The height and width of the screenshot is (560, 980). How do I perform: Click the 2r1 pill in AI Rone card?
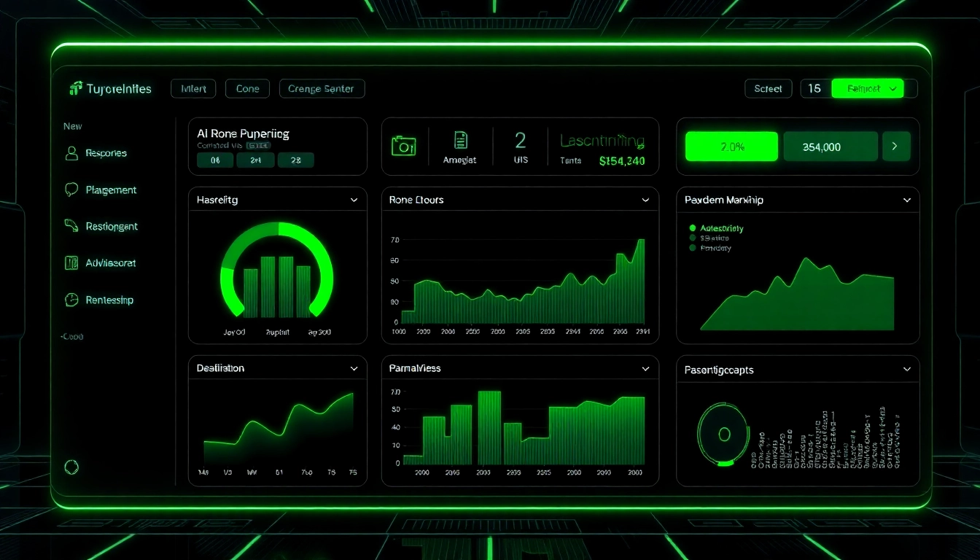(x=256, y=160)
